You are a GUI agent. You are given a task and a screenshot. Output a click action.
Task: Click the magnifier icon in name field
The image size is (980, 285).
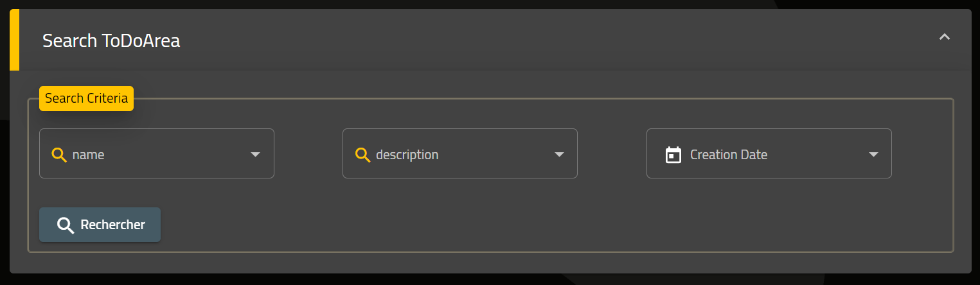[59, 155]
